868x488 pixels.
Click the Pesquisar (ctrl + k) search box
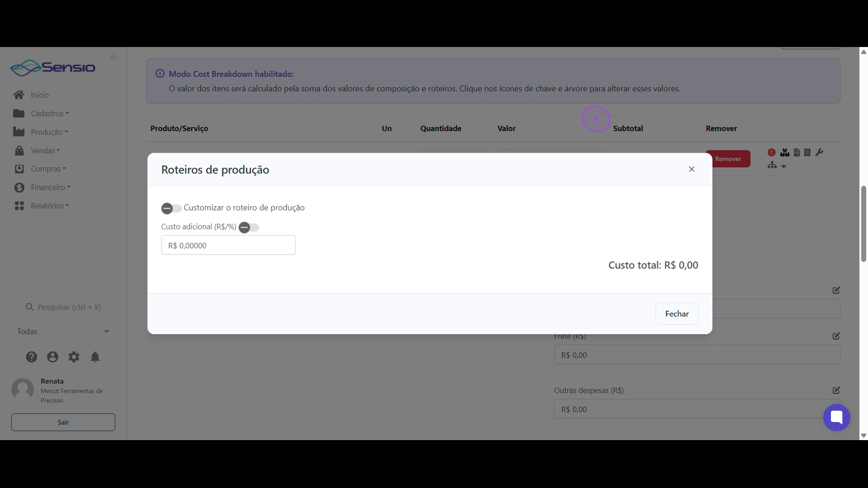[x=63, y=307]
